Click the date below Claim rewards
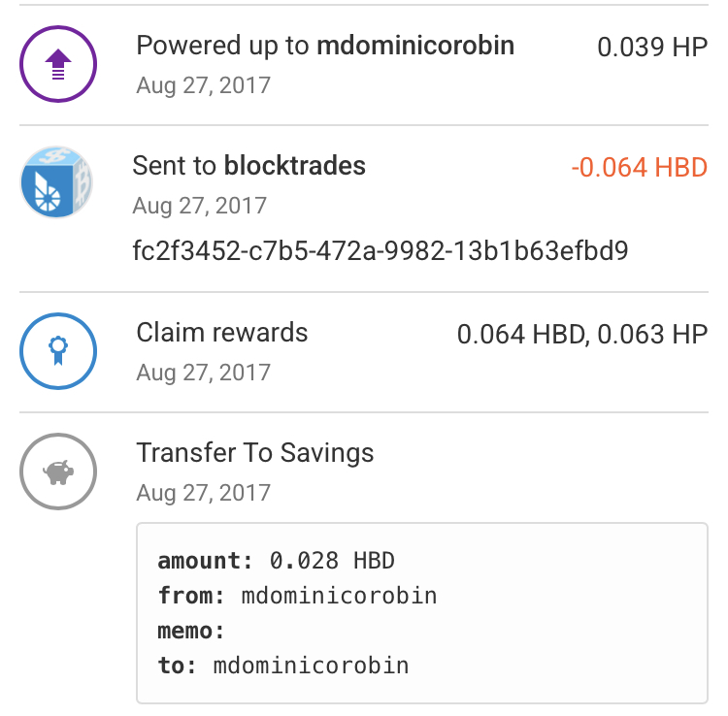 pyautogui.click(x=203, y=373)
